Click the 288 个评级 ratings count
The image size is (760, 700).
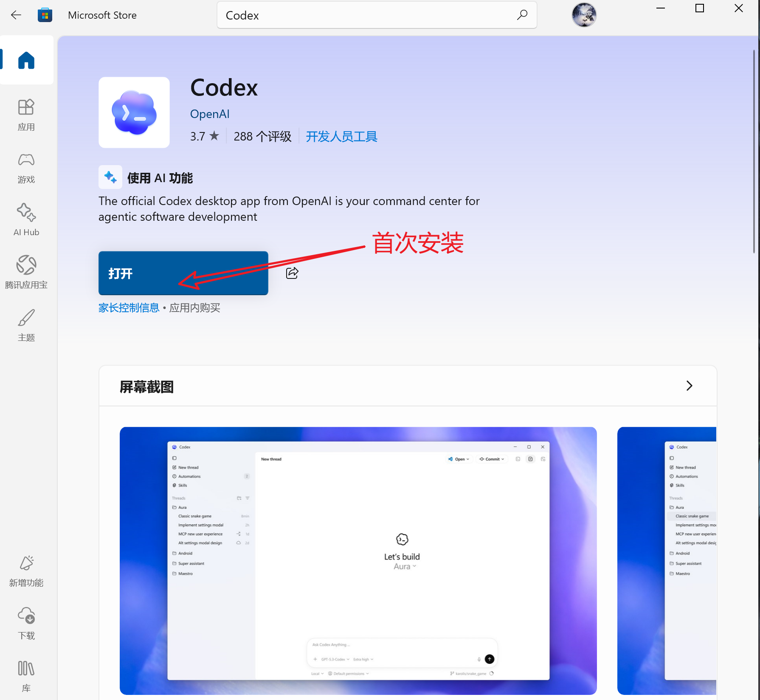point(262,136)
